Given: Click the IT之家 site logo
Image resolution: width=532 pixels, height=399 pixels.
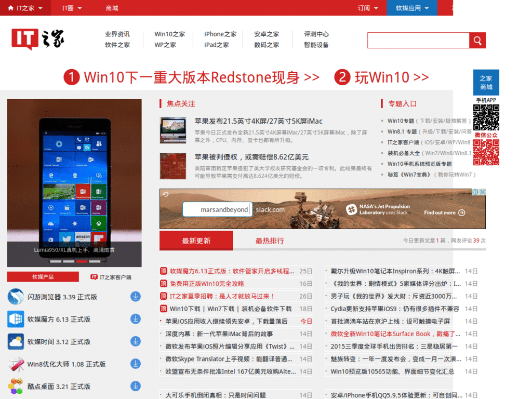Looking at the screenshot, I should 37,39.
